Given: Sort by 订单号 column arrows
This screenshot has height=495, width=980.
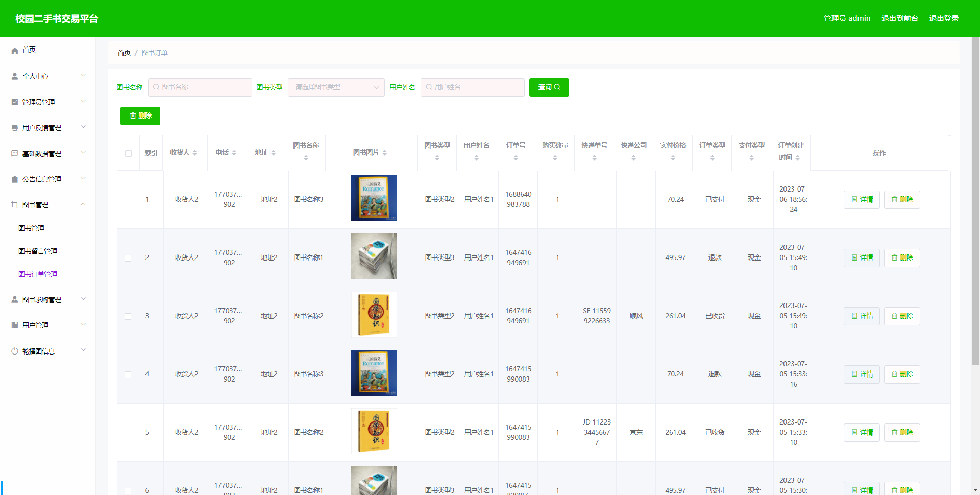Looking at the screenshot, I should pos(516,158).
